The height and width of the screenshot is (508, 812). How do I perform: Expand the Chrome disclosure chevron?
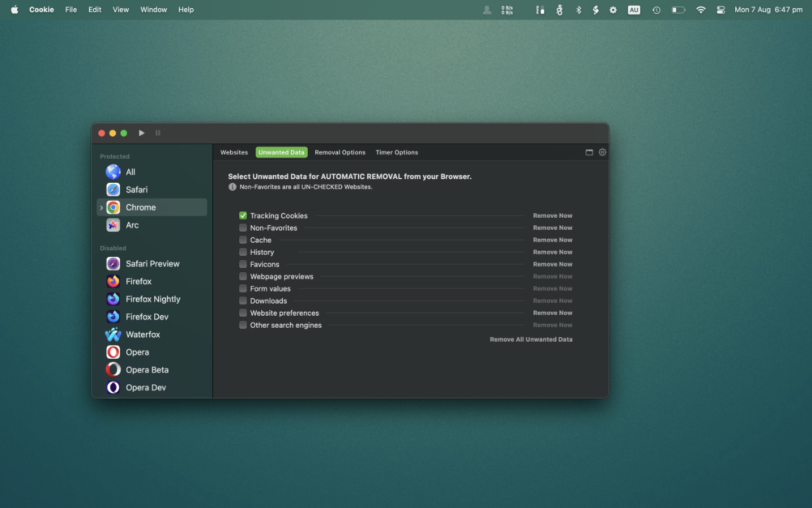click(x=101, y=208)
